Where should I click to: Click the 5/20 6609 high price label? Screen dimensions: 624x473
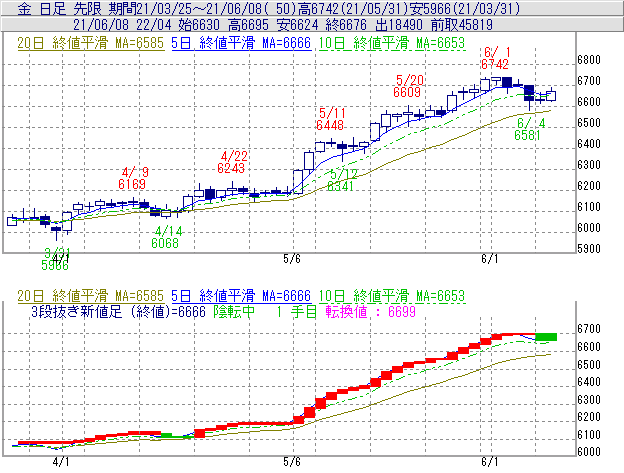(x=408, y=86)
